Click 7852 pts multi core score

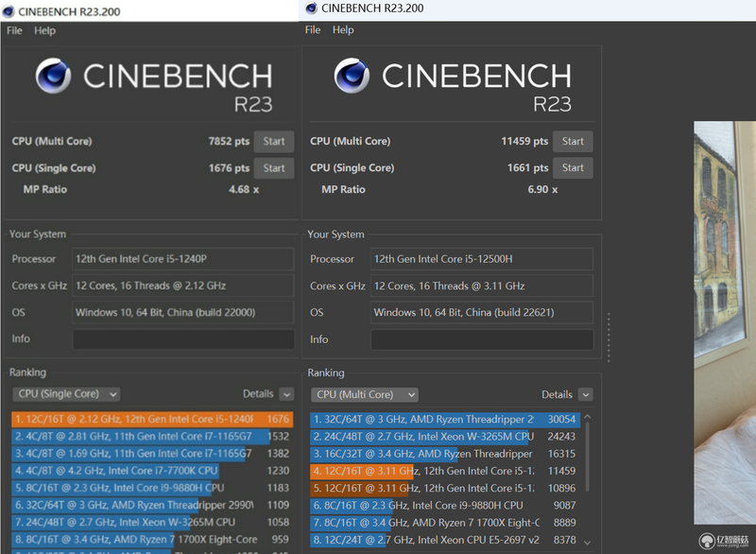coord(229,141)
